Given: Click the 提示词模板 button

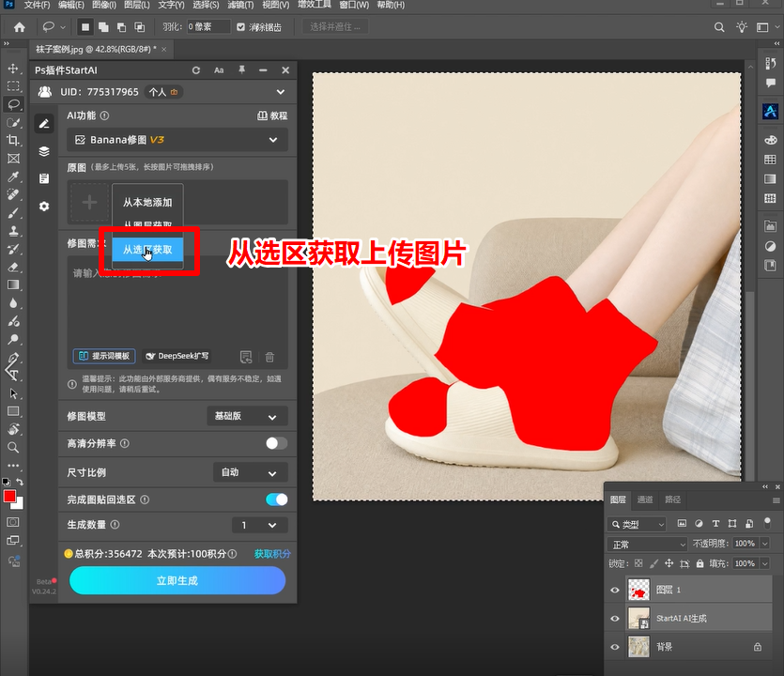Looking at the screenshot, I should (x=104, y=356).
